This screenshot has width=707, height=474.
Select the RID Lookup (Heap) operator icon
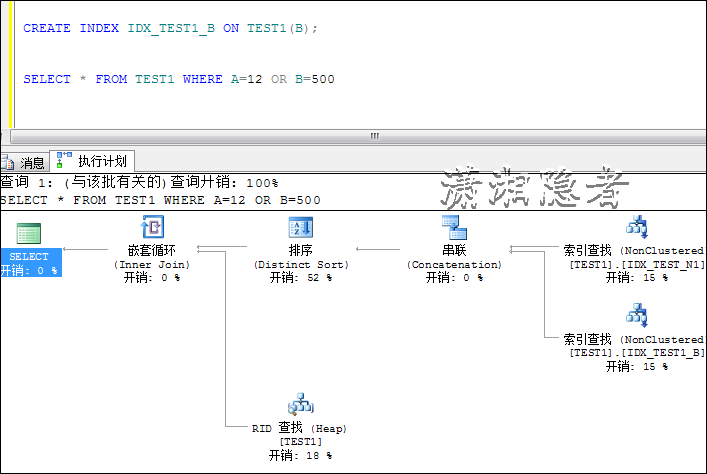[300, 405]
